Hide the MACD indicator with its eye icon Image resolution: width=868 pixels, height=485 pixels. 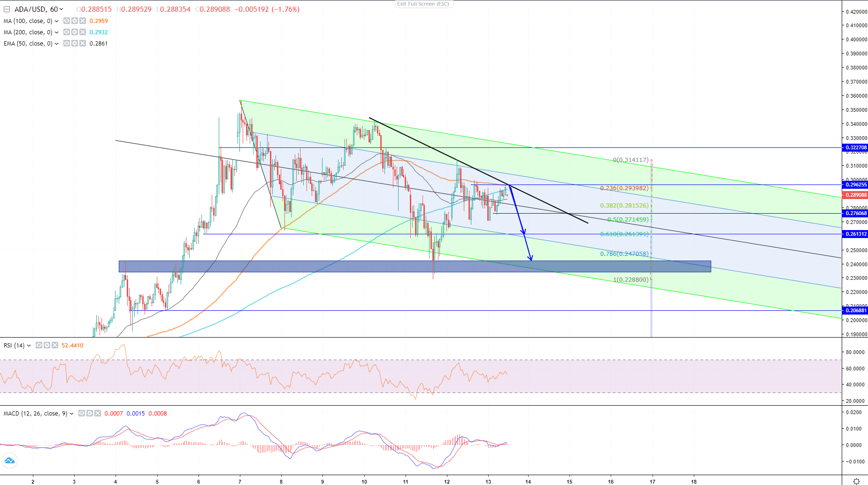[82, 414]
